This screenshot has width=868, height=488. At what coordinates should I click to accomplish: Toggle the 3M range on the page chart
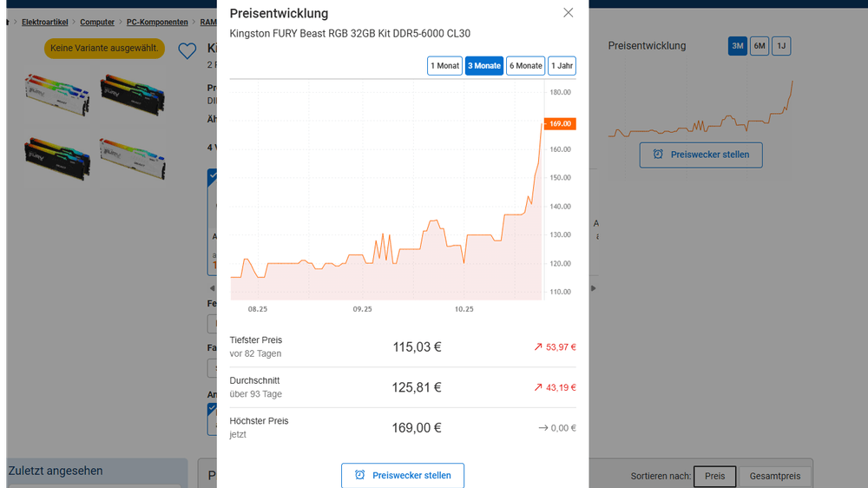pos(737,46)
